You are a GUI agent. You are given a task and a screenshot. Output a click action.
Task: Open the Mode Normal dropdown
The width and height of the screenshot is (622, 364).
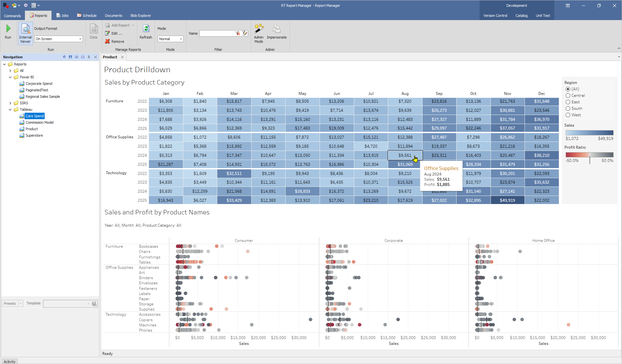pyautogui.click(x=181, y=39)
